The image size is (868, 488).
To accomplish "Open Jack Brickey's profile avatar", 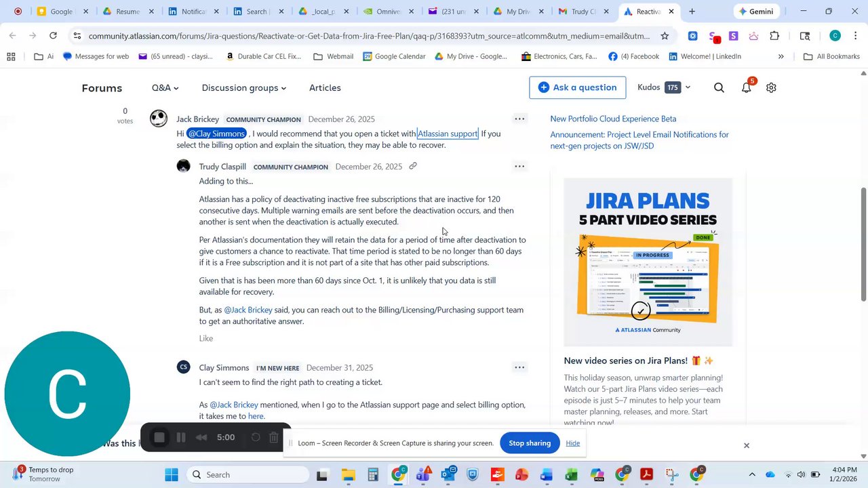I will pyautogui.click(x=159, y=119).
